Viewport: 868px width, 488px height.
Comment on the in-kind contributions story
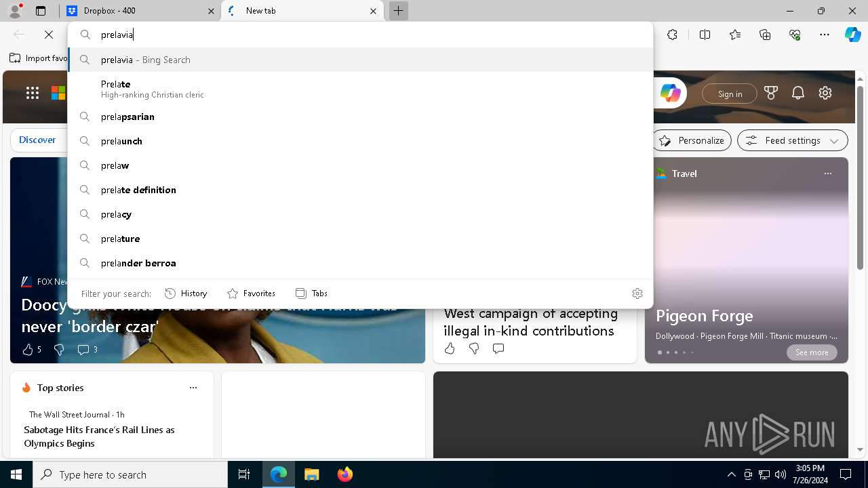point(498,348)
